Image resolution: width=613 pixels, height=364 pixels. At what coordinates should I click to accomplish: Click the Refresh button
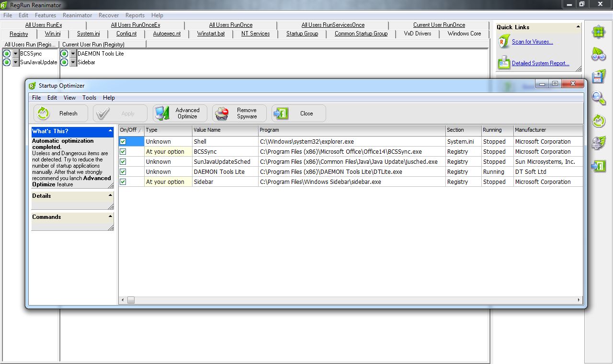coord(60,114)
